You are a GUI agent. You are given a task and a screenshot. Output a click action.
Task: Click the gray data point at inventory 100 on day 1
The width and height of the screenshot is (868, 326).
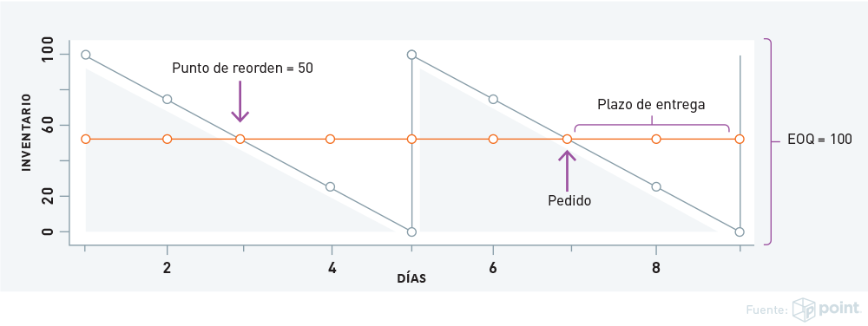85,55
